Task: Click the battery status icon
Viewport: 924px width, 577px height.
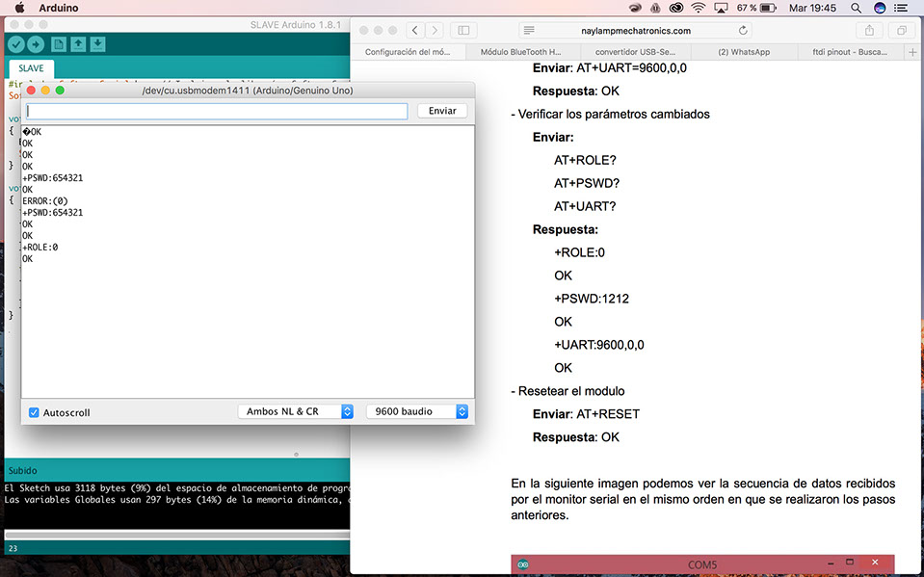Action: click(768, 8)
